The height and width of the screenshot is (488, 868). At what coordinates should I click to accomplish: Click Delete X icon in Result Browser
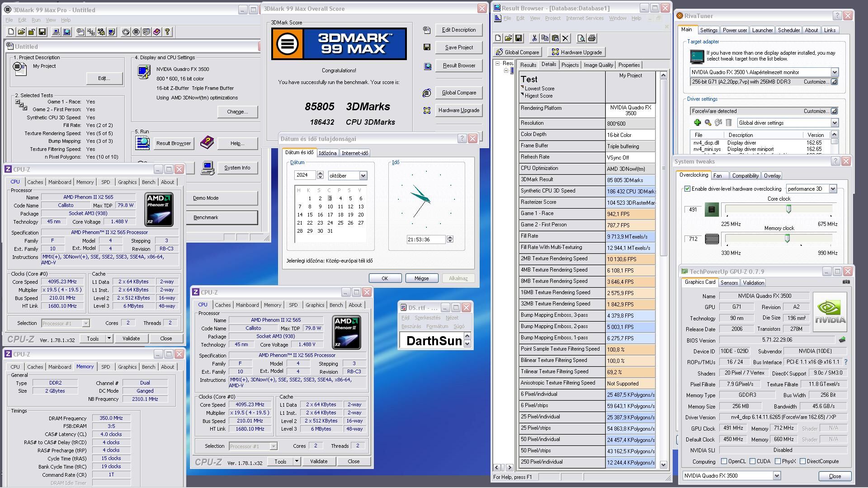(x=566, y=38)
